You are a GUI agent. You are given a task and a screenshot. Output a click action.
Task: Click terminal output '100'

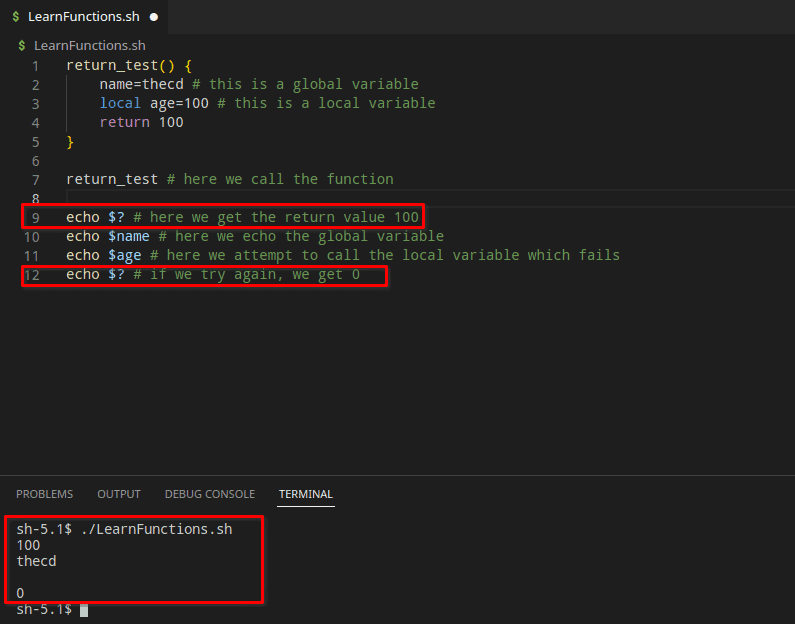(x=28, y=545)
